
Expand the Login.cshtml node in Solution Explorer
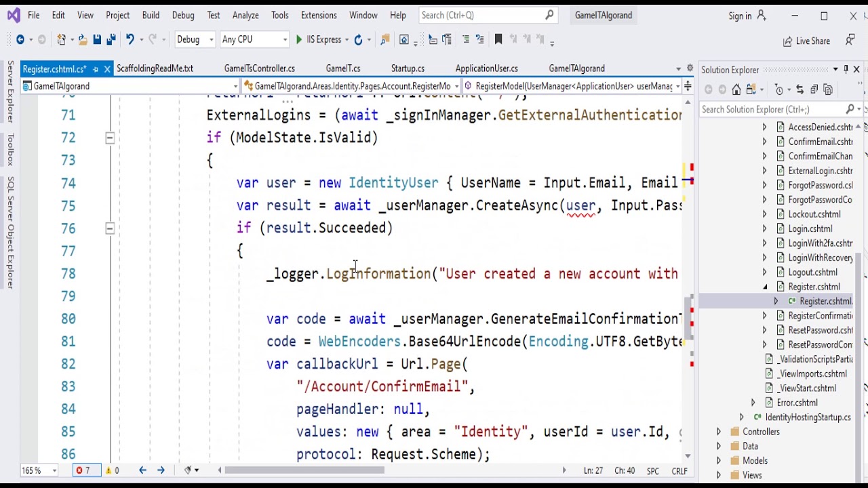(x=765, y=229)
